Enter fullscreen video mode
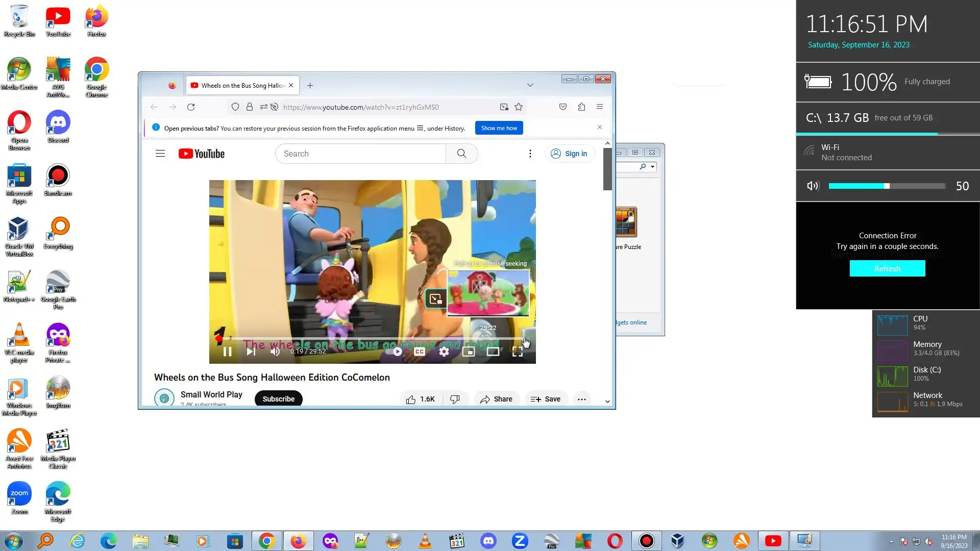This screenshot has height=551, width=980. click(518, 352)
